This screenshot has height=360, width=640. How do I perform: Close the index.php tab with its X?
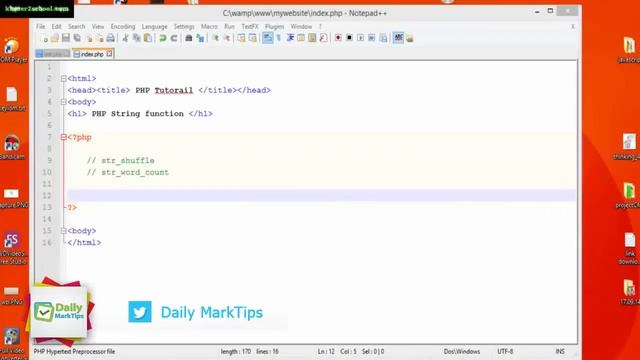point(109,54)
